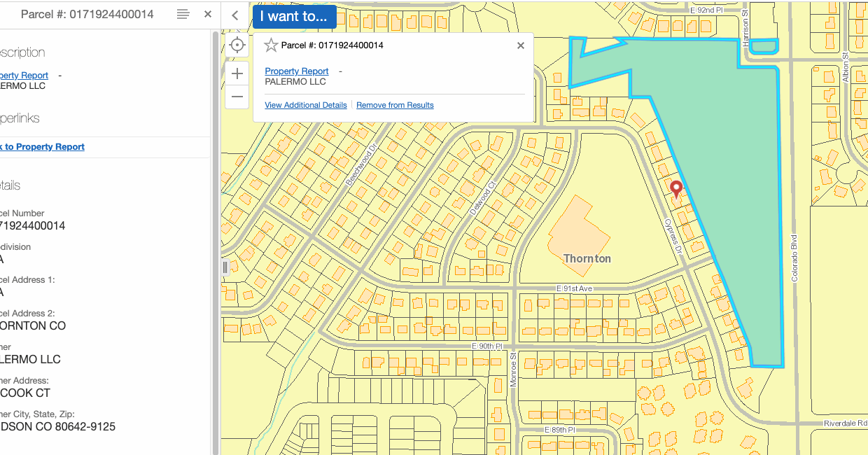The height and width of the screenshot is (455, 868).
Task: Zoom in with the plus button
Action: tap(237, 73)
